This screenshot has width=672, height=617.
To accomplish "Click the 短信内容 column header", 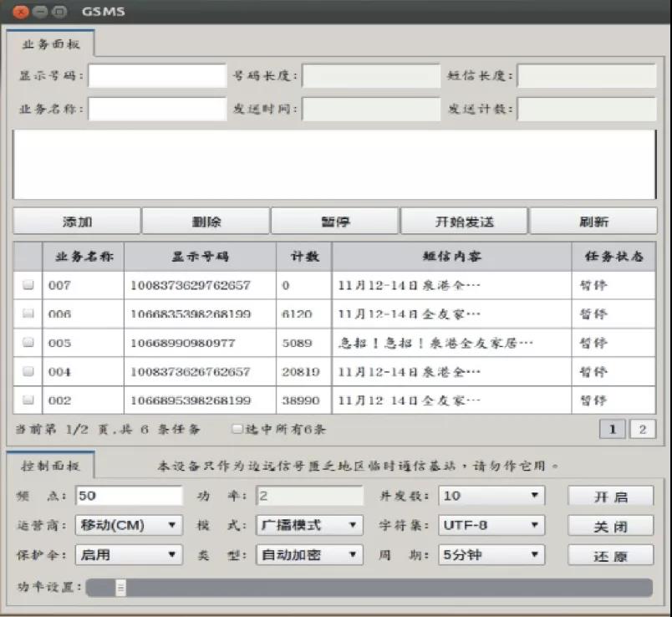I will pyautogui.click(x=451, y=257).
